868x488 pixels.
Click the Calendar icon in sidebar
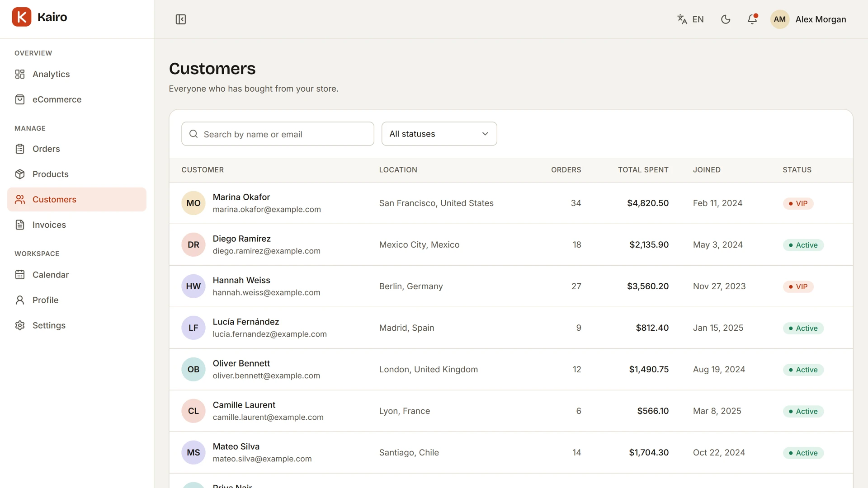20,275
